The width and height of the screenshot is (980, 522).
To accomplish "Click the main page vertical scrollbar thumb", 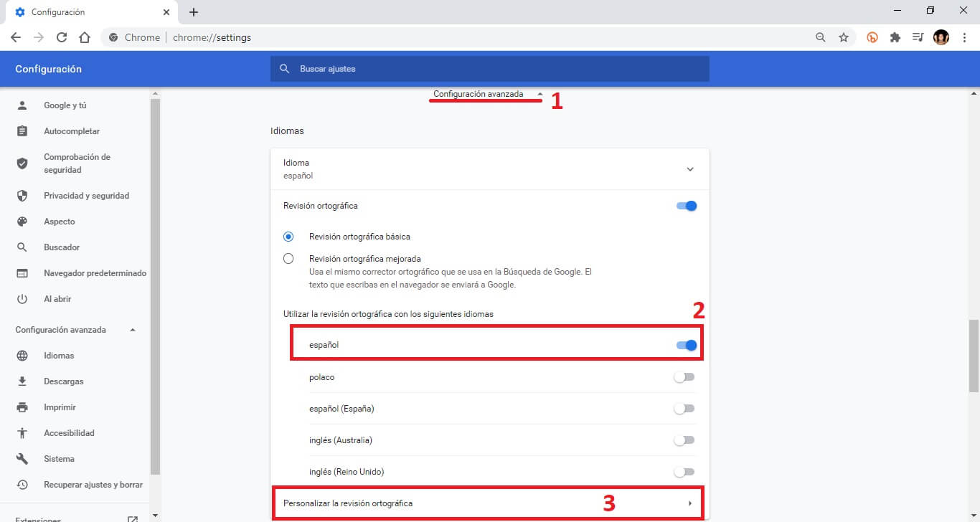I will tap(974, 356).
